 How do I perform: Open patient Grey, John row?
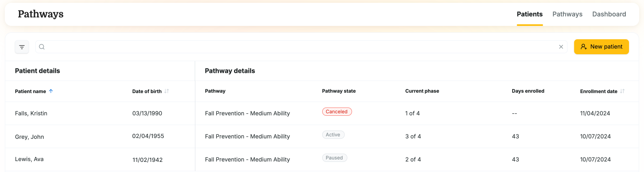click(30, 137)
